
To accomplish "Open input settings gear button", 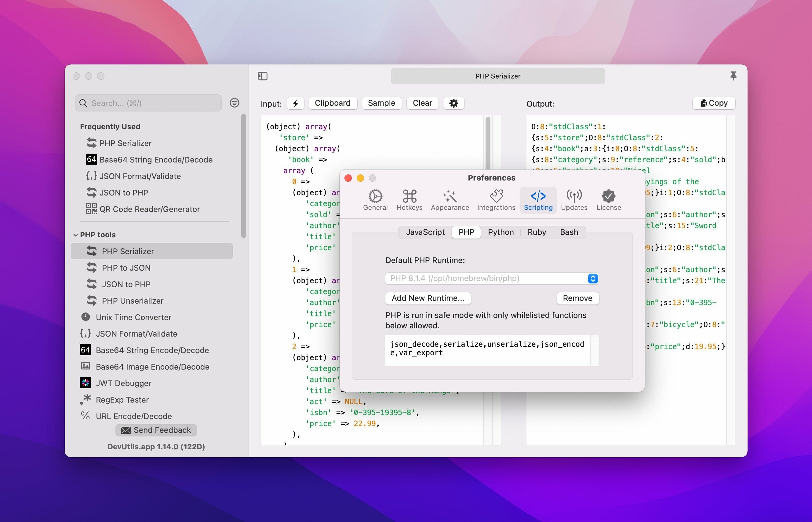I will [x=453, y=103].
